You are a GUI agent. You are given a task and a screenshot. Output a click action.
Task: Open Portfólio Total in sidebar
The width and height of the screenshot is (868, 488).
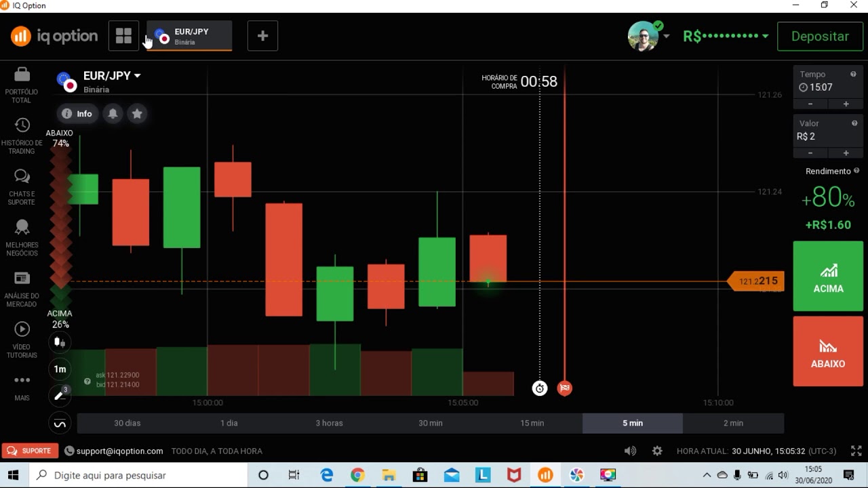pos(22,85)
